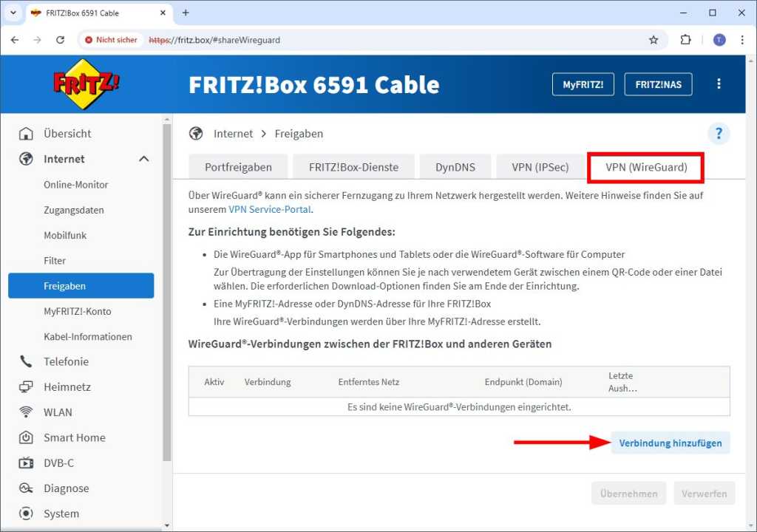Click the Diagnose sidebar icon

click(27, 488)
